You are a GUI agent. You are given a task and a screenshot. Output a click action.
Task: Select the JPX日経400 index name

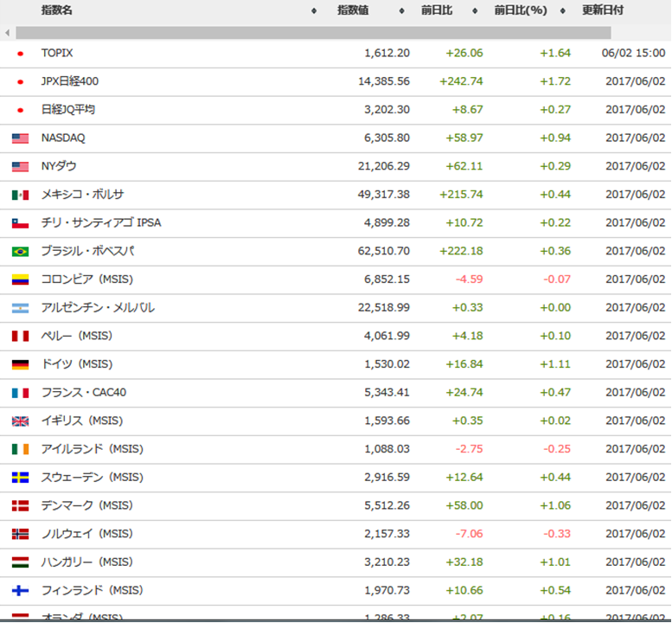tap(70, 81)
